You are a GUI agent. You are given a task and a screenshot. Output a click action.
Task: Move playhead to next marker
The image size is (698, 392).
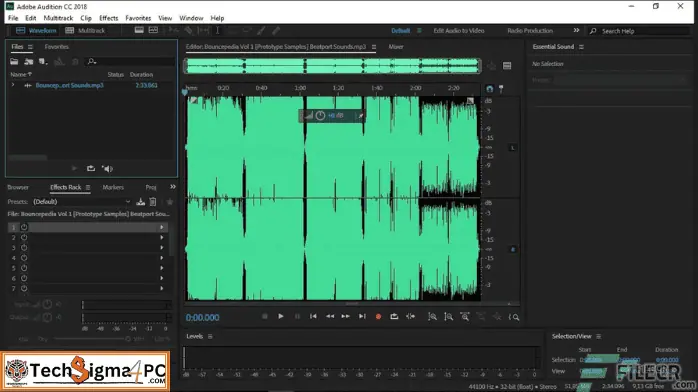pyautogui.click(x=362, y=316)
